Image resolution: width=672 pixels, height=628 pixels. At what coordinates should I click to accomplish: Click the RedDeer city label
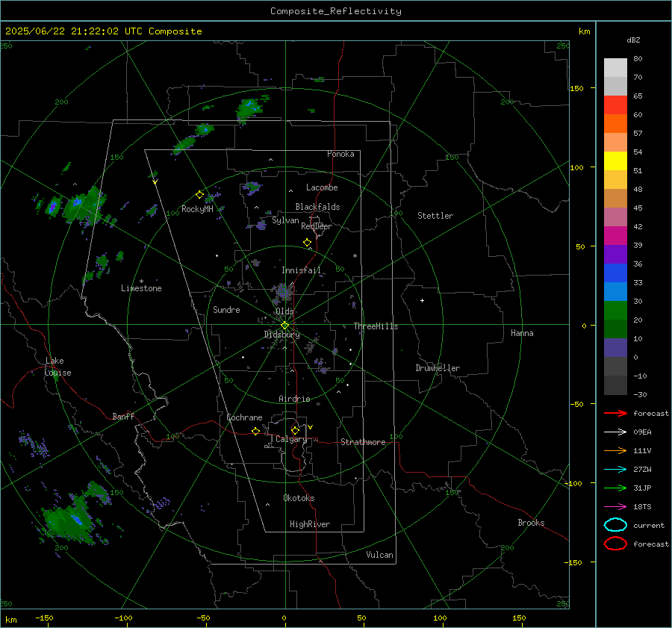pos(317,226)
